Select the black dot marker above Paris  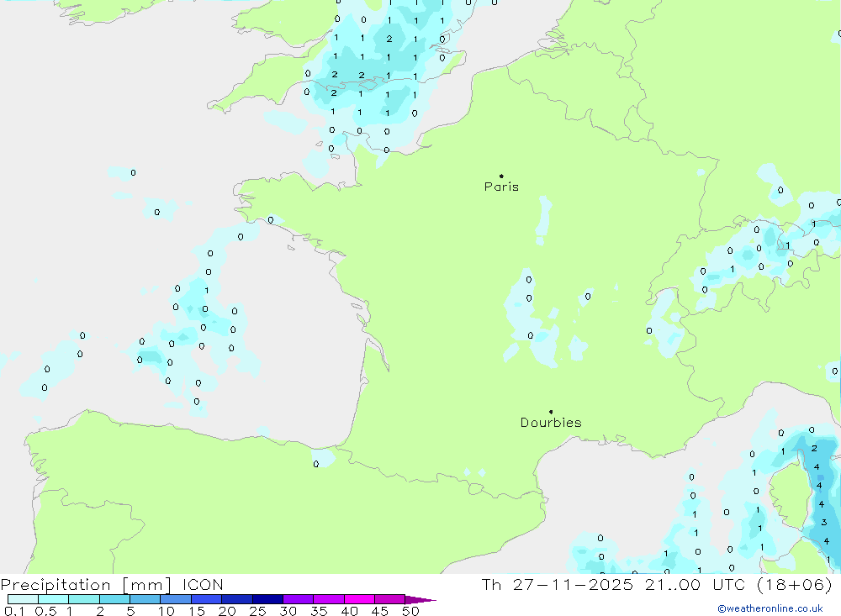501,176
